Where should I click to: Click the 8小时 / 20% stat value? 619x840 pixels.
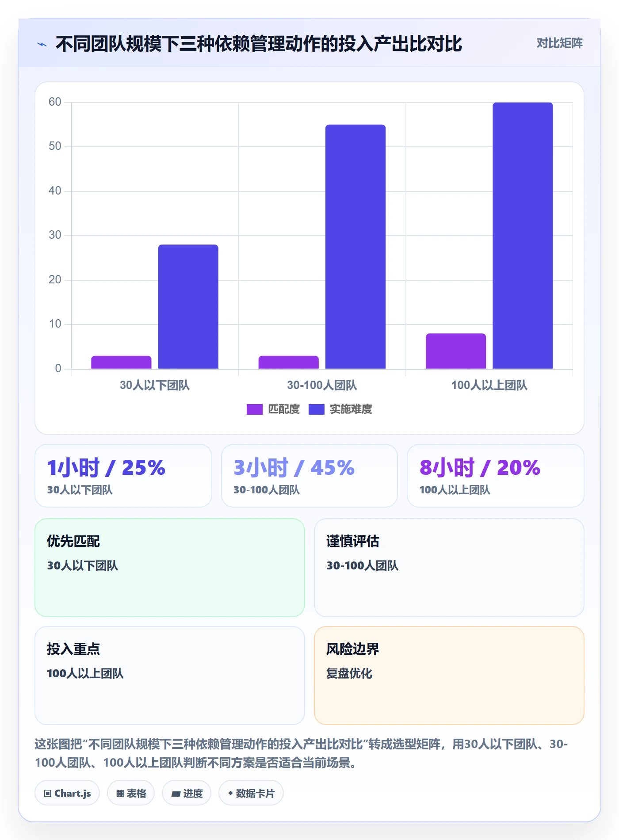[480, 468]
